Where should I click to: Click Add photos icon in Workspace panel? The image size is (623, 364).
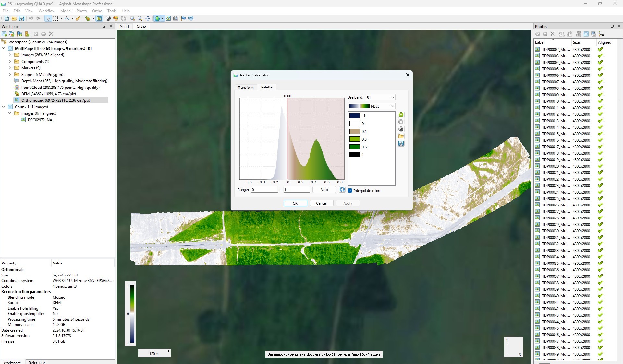coord(12,34)
